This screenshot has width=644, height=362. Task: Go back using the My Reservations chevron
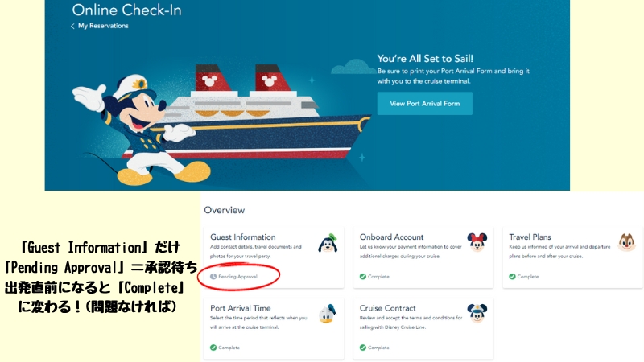(x=72, y=26)
